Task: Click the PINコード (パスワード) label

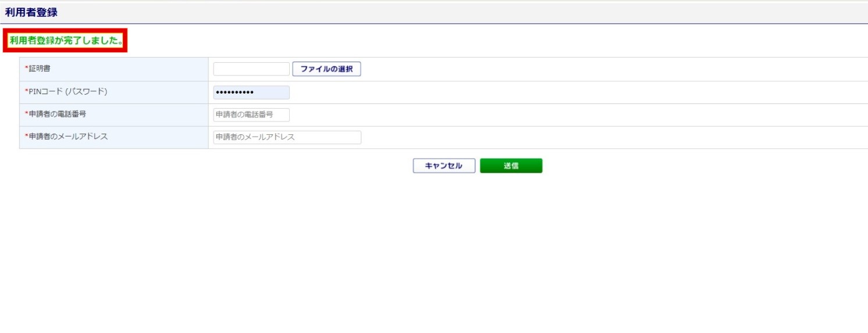Action: (x=68, y=91)
